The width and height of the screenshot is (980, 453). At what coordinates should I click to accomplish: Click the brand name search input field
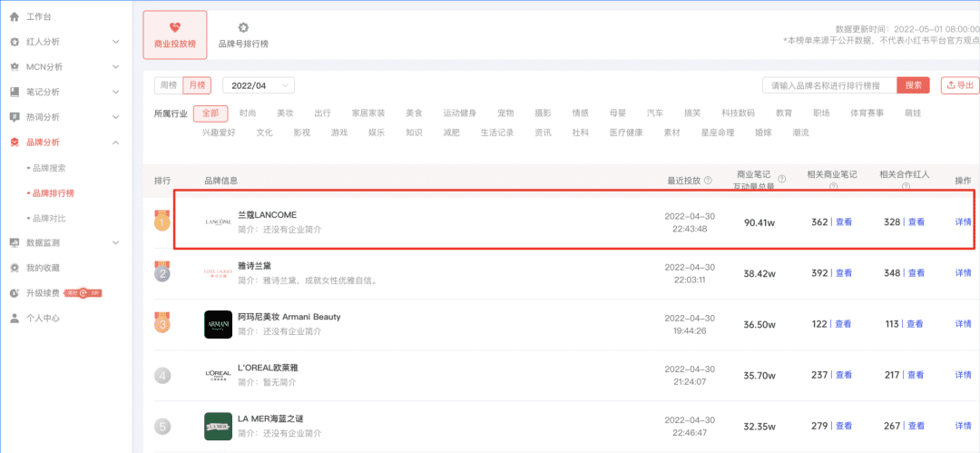(829, 85)
